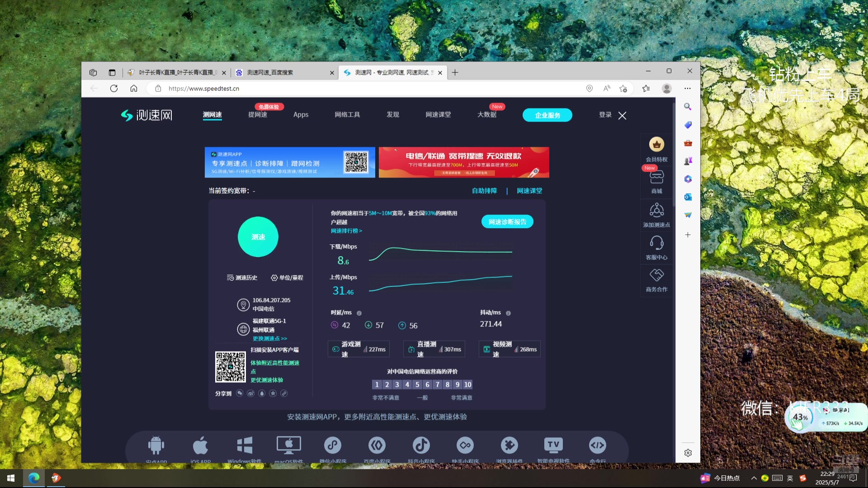Open Edge sidebar settings gear
The height and width of the screenshot is (488, 868).
688,453
